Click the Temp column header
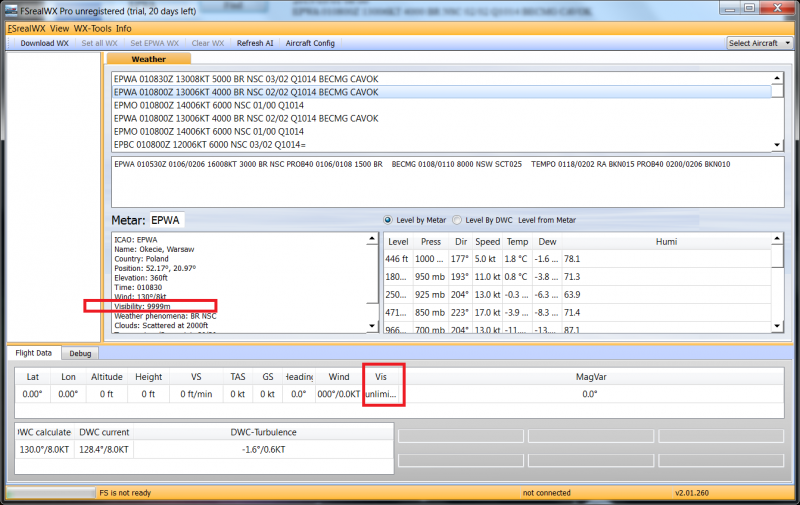 [517, 242]
